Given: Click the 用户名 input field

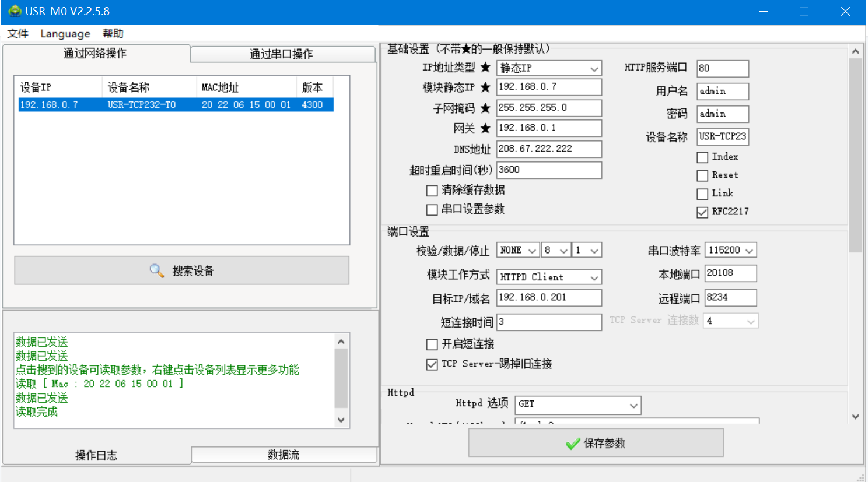Looking at the screenshot, I should [723, 91].
